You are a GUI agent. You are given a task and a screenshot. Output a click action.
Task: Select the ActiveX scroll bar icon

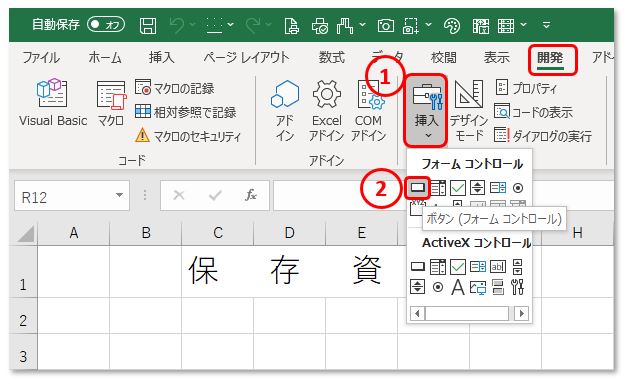click(517, 267)
